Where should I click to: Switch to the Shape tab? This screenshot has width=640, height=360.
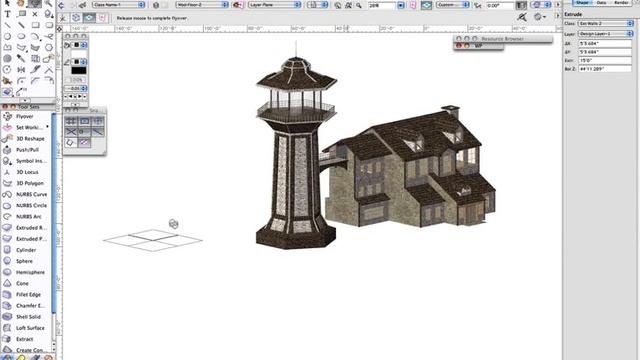pyautogui.click(x=582, y=2)
